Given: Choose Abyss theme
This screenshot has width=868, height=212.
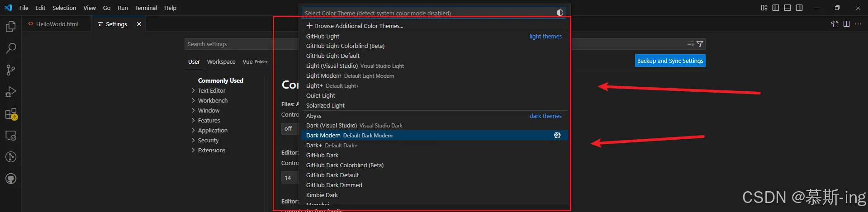Looking at the screenshot, I should 435,116.
